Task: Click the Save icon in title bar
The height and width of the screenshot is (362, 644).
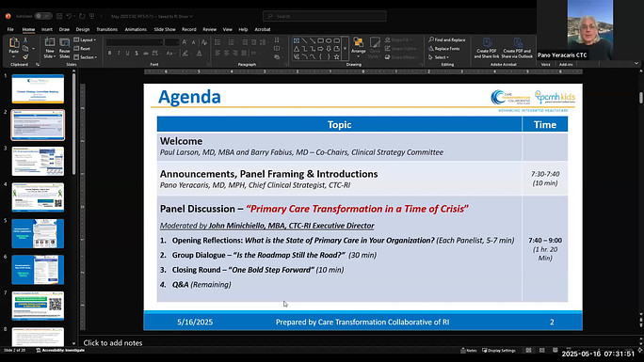Action: point(59,16)
